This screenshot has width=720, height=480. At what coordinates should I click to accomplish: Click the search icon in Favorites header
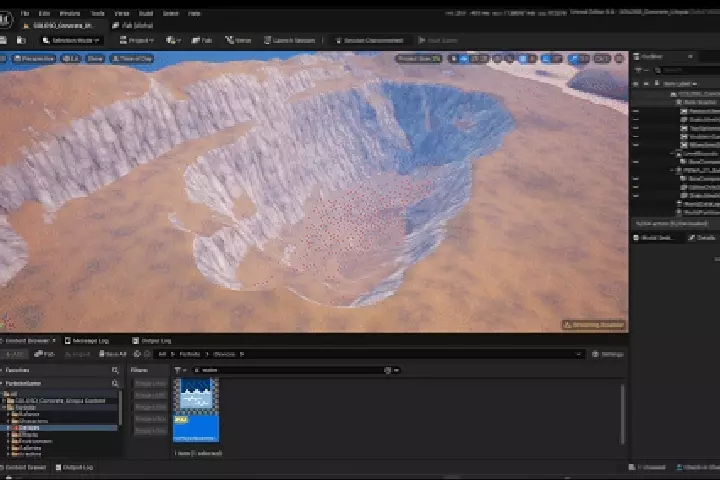(x=115, y=370)
